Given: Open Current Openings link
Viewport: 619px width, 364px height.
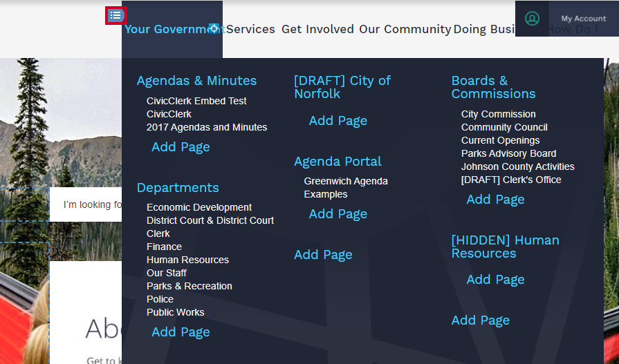Looking at the screenshot, I should (x=500, y=140).
